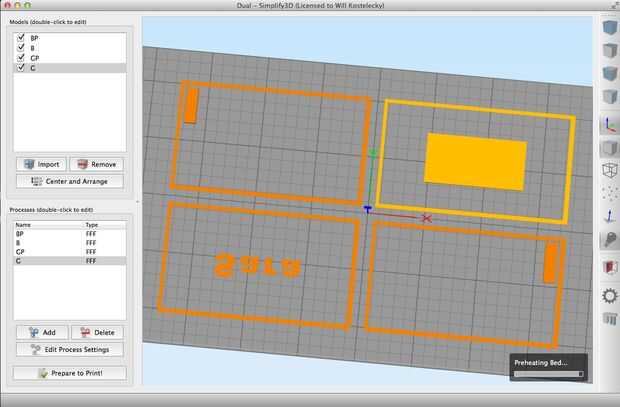This screenshot has height=407, width=620.
Task: Select the BP process row
Action: click(x=70, y=234)
